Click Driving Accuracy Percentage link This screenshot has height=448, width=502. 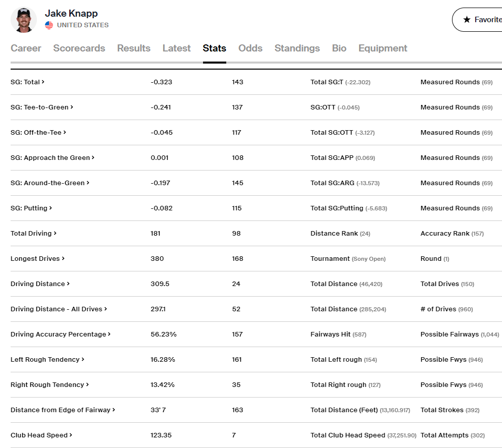61,334
